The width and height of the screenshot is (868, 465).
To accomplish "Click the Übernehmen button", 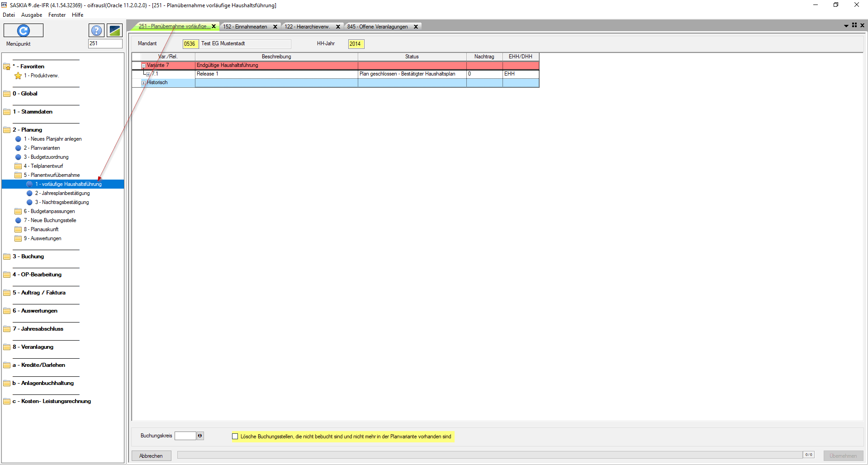I will point(843,456).
